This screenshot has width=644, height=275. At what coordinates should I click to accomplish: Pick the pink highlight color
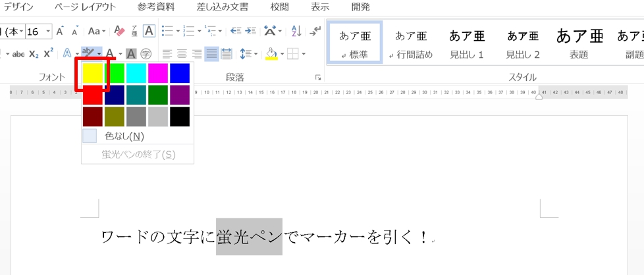pos(158,73)
